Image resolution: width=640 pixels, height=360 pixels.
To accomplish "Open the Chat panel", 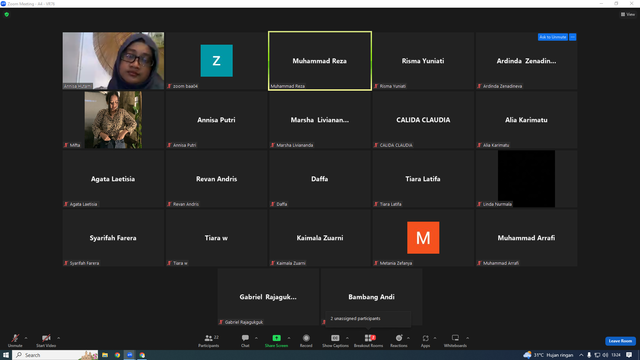I will 245,340.
